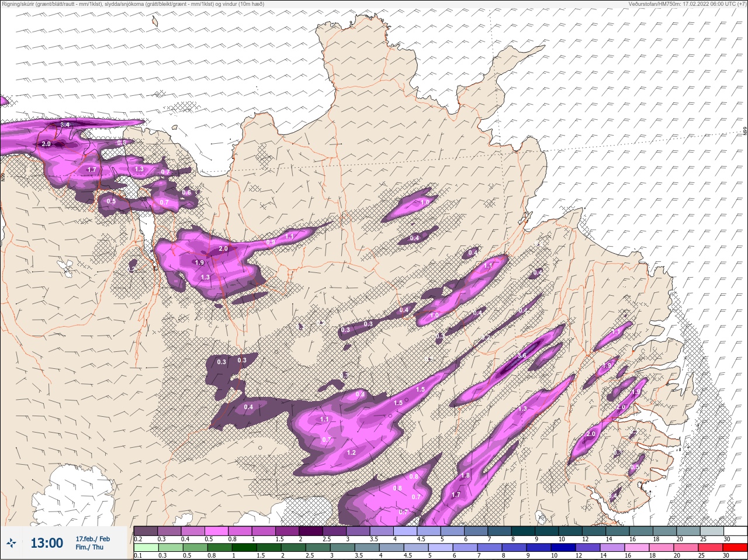748x560 pixels.
Task: Click the 13:00 forecast time display
Action: coord(47,544)
